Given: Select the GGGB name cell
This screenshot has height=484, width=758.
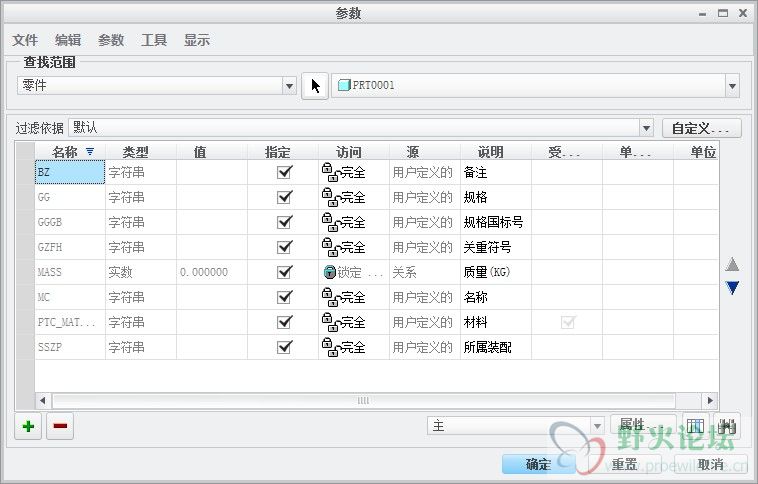Looking at the screenshot, I should (70, 222).
